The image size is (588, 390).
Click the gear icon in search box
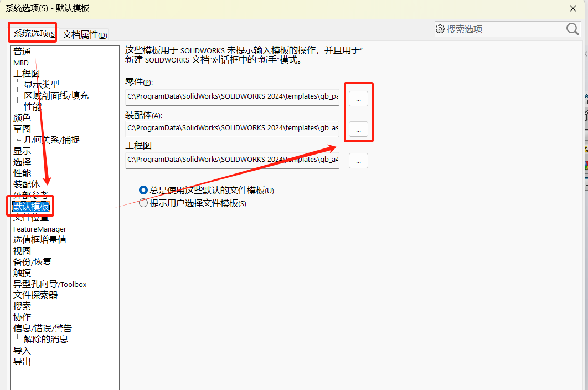440,29
